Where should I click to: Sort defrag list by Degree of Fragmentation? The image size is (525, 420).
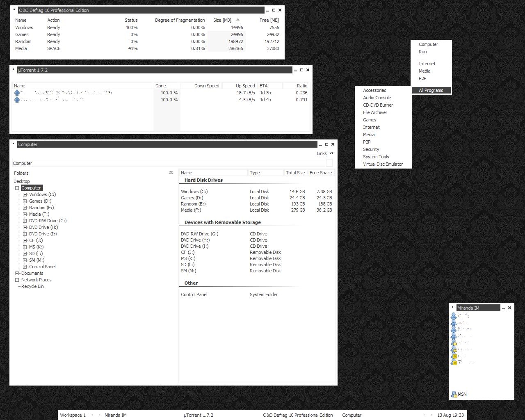click(x=180, y=20)
